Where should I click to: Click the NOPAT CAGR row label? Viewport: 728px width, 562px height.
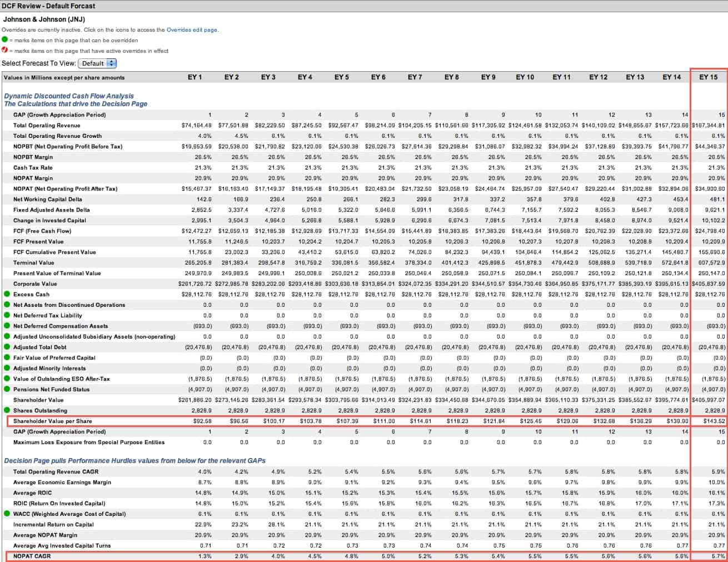(32, 556)
